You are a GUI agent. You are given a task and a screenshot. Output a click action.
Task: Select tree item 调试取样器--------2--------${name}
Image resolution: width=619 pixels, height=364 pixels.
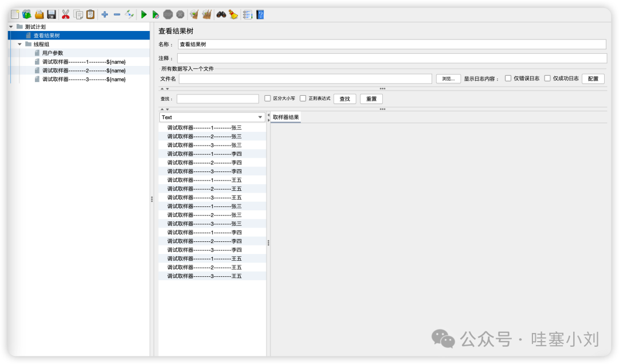pos(84,71)
